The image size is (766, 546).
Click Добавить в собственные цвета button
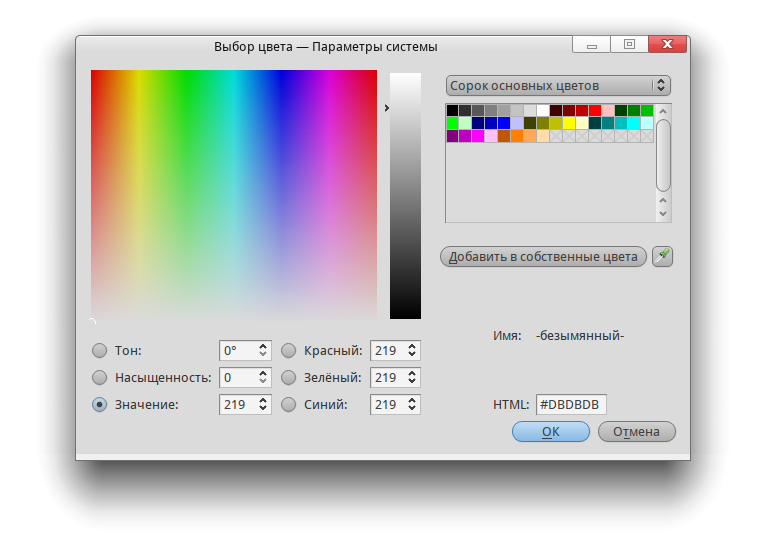(x=543, y=257)
